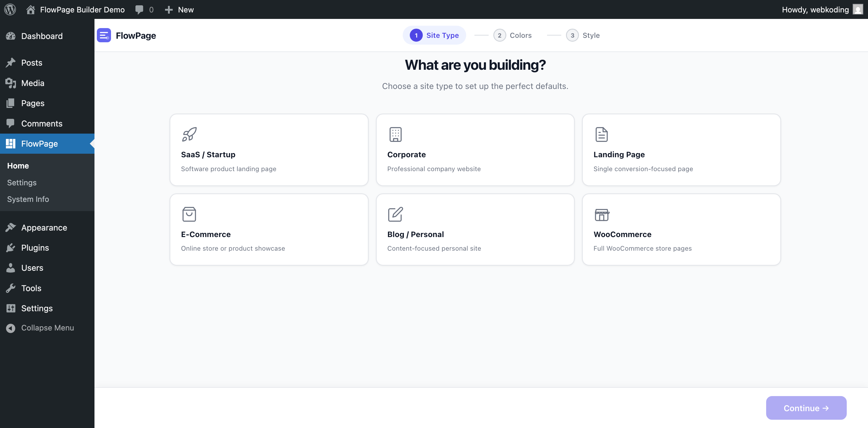The image size is (868, 428).
Task: Select the SaaS / Startup rocket icon
Action: [x=189, y=134]
